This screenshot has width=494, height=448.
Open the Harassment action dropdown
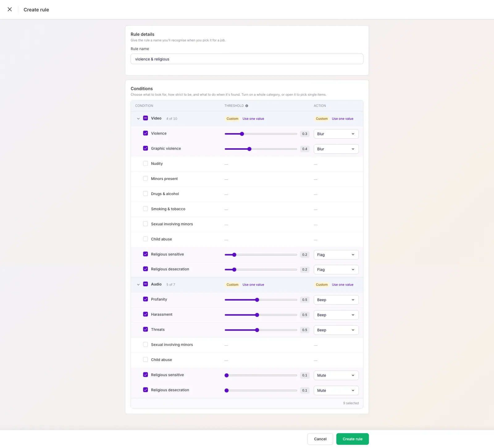pyautogui.click(x=336, y=315)
